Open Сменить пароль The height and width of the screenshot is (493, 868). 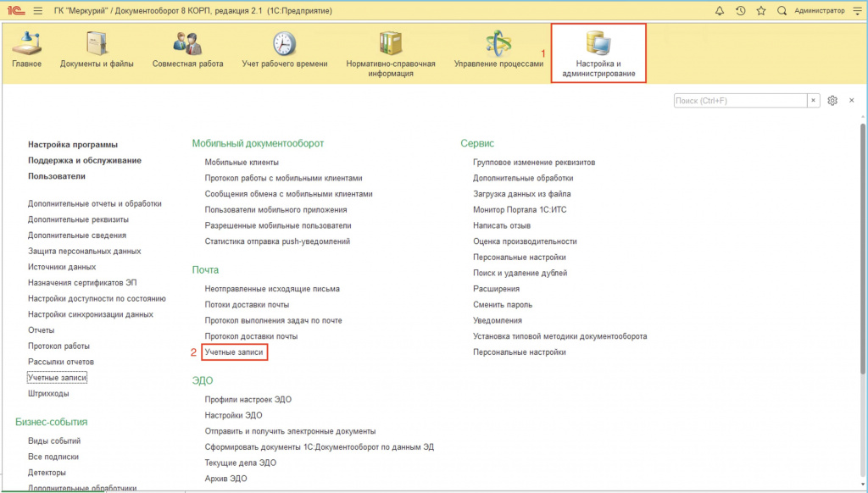coord(503,305)
